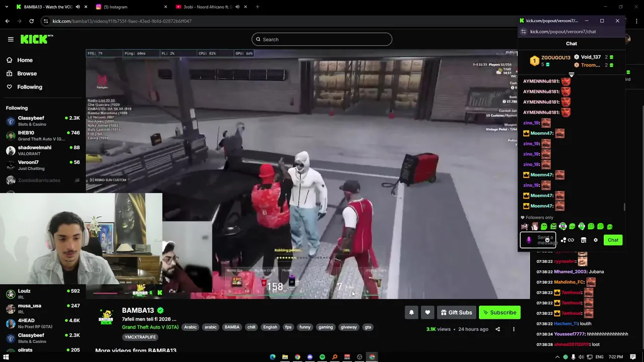Switch to the Instagram tab
Viewport: 644px width, 362px height.
pos(132,7)
